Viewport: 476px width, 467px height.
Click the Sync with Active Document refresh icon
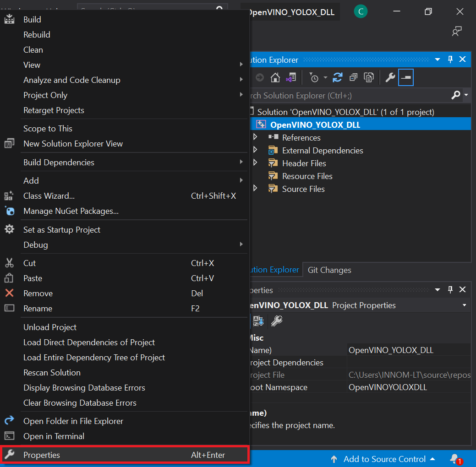pos(338,77)
